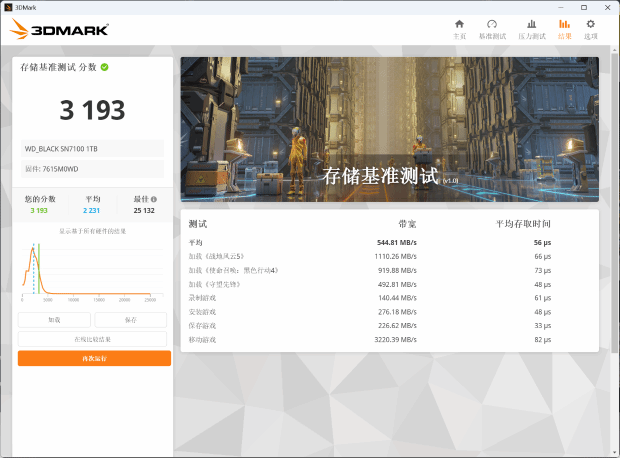
Task: Click the 492.81 MB/s bandwidth value
Action: [x=397, y=284]
